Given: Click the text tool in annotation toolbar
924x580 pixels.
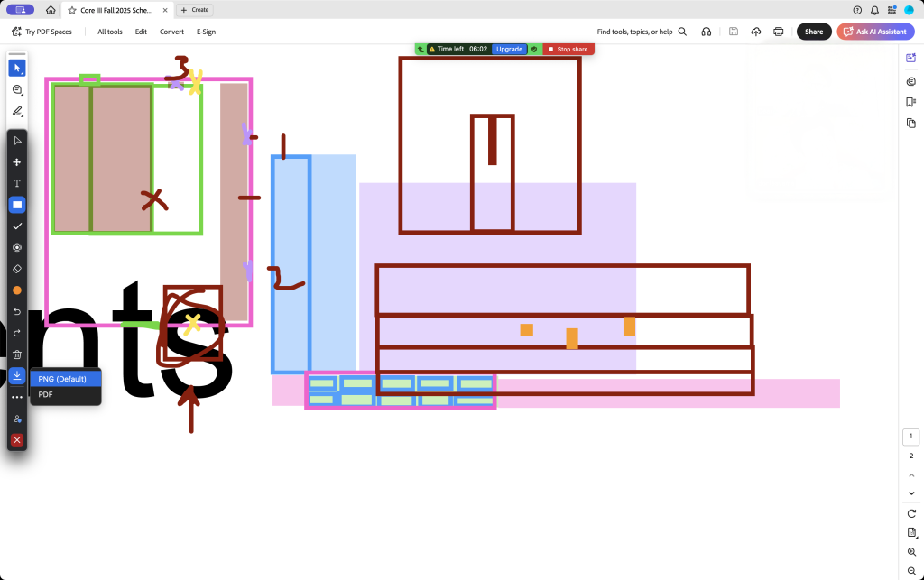Looking at the screenshot, I should click(x=17, y=183).
